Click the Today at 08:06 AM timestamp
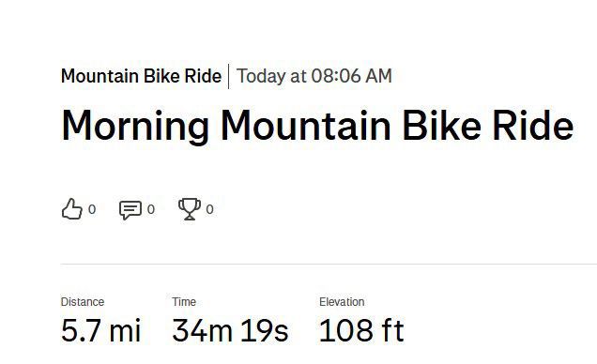 [314, 76]
